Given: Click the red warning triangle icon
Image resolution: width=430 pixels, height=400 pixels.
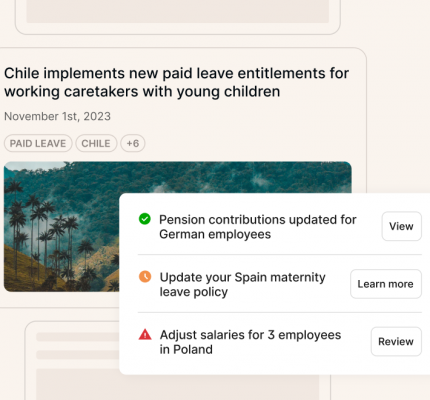Looking at the screenshot, I should click(145, 334).
